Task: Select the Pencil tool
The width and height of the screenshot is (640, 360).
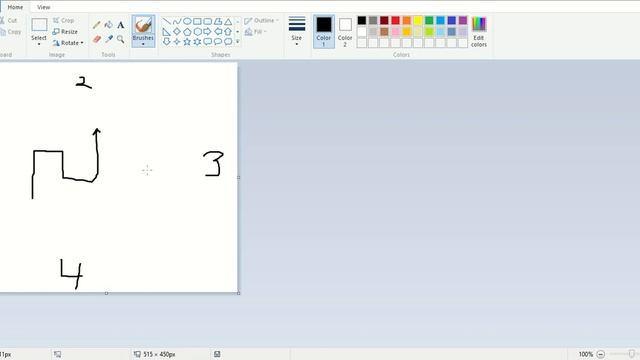Action: pos(97,25)
